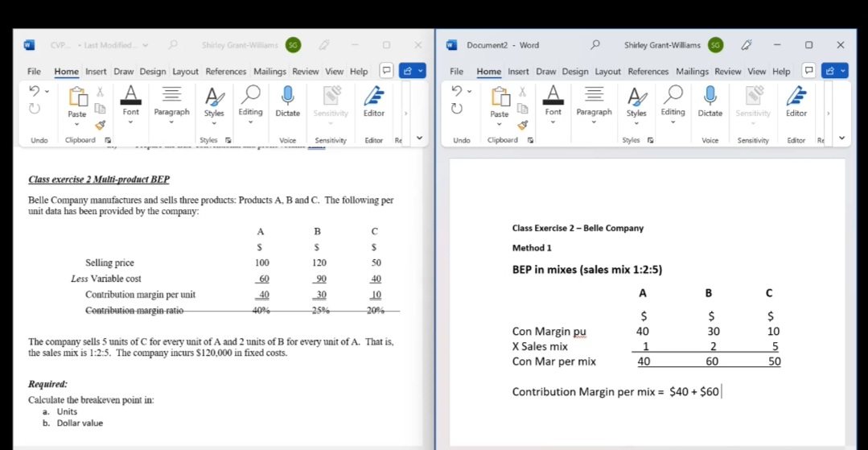Image resolution: width=868 pixels, height=450 pixels.
Task: Open References tab in Document2 window
Action: pos(648,71)
